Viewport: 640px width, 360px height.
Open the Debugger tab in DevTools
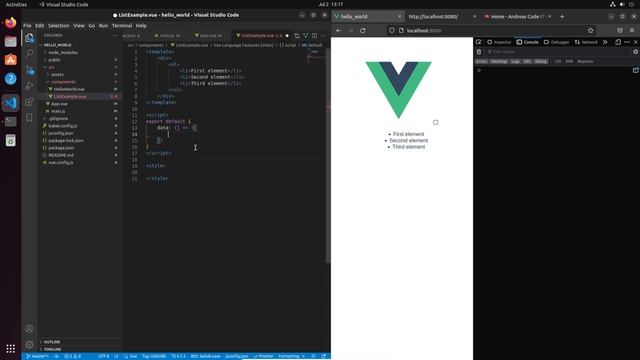[x=557, y=42]
